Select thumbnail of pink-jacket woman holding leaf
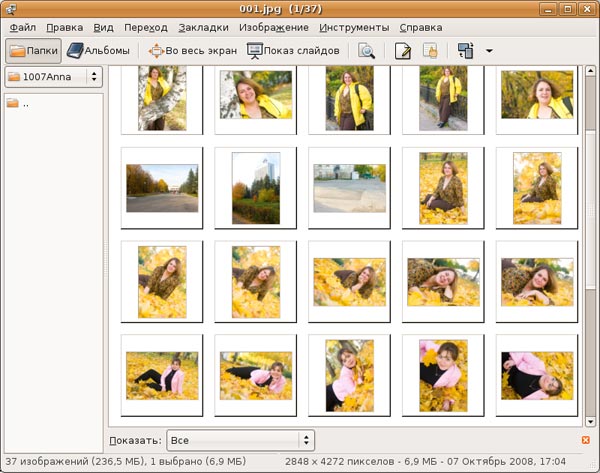 [443, 375]
